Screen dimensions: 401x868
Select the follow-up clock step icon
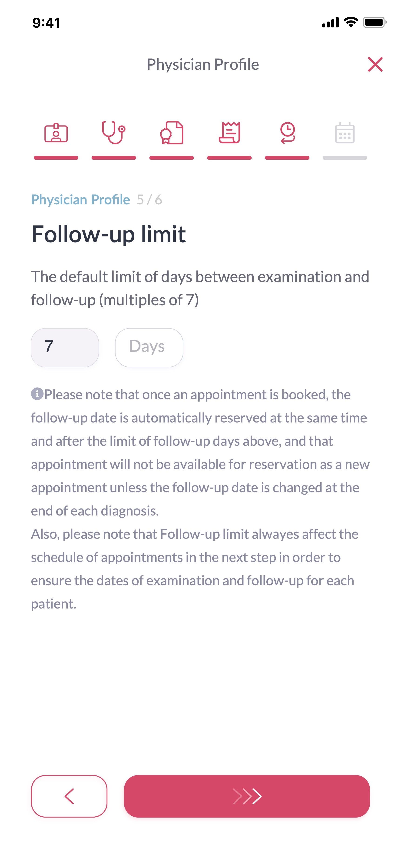[x=287, y=133]
